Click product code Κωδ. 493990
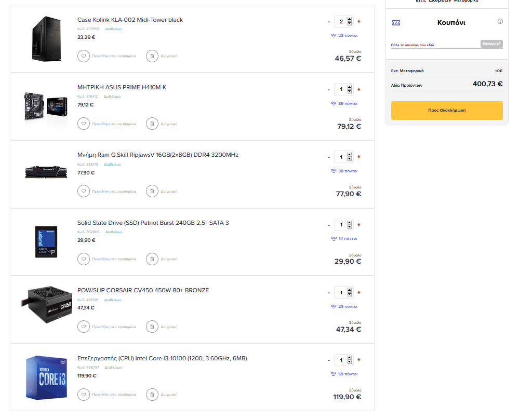Image resolution: width=519 pixels, height=420 pixels. click(x=88, y=29)
